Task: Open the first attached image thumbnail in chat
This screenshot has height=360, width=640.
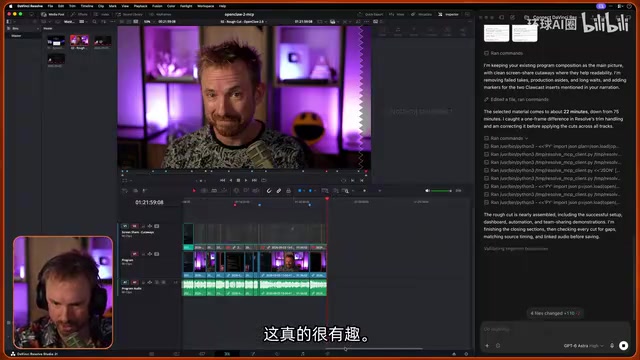Action: coord(496,33)
